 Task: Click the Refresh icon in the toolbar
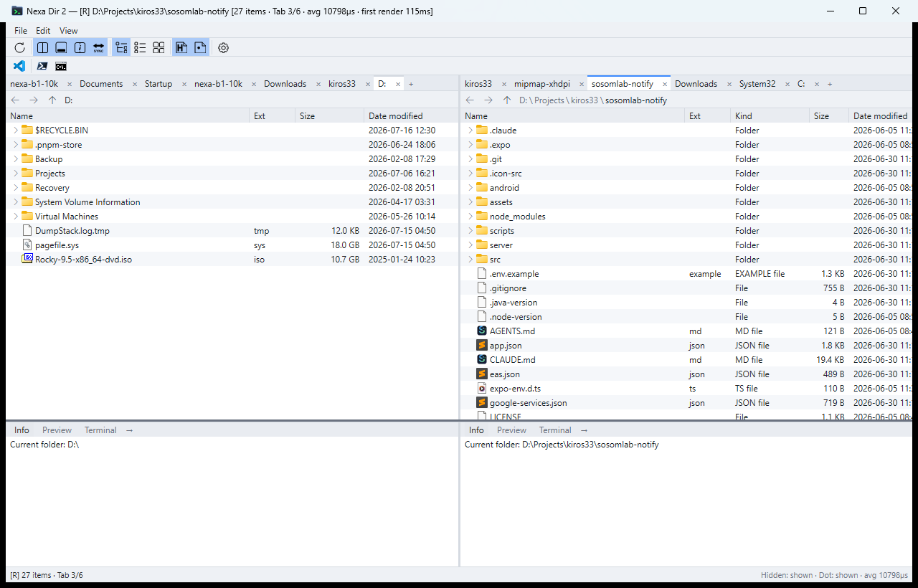coord(20,48)
